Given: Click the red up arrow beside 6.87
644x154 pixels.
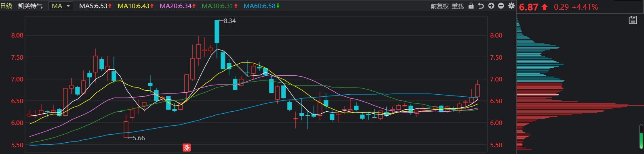Looking at the screenshot, I should point(545,7).
